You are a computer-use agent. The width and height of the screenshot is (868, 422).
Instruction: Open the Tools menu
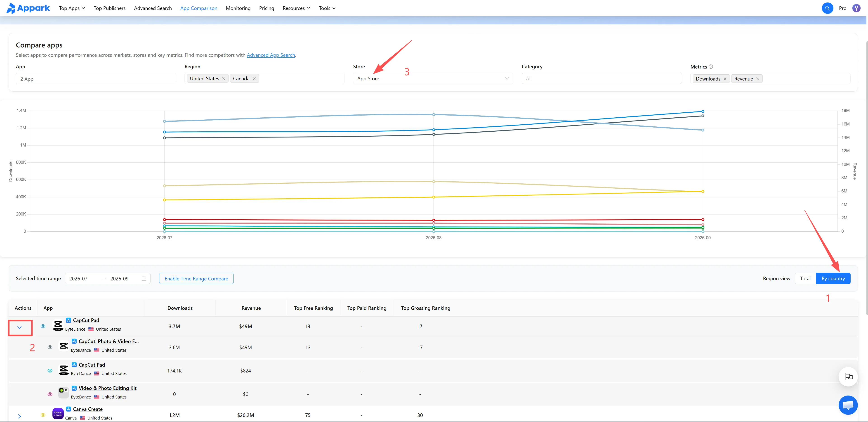(327, 8)
